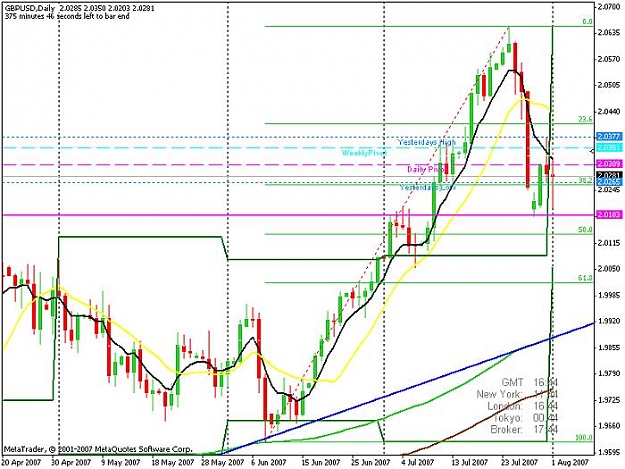Click the 'New York:' clock label
This screenshot has width=625, height=469.
pyautogui.click(x=500, y=394)
